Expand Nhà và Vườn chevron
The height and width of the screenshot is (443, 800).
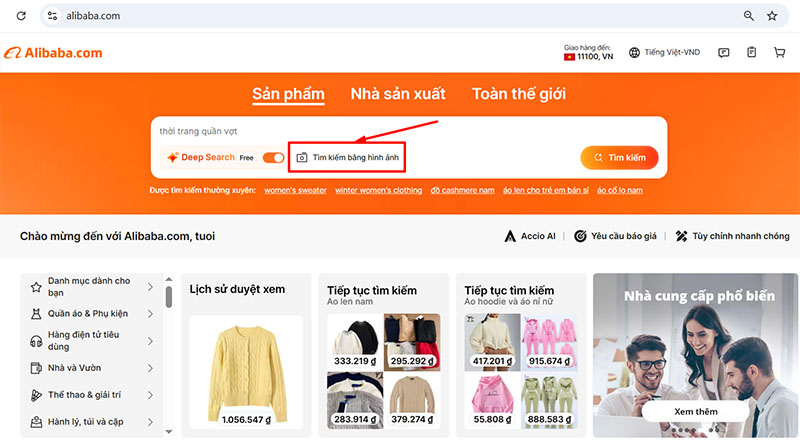point(151,368)
